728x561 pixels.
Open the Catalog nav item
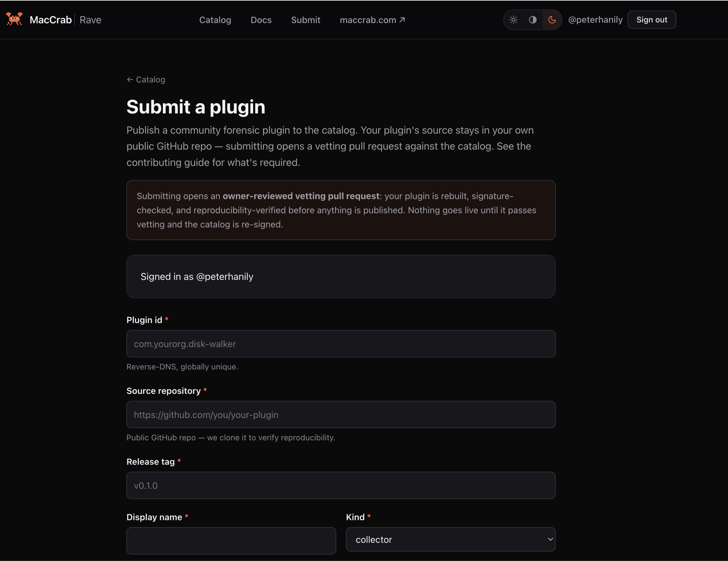[x=215, y=20]
